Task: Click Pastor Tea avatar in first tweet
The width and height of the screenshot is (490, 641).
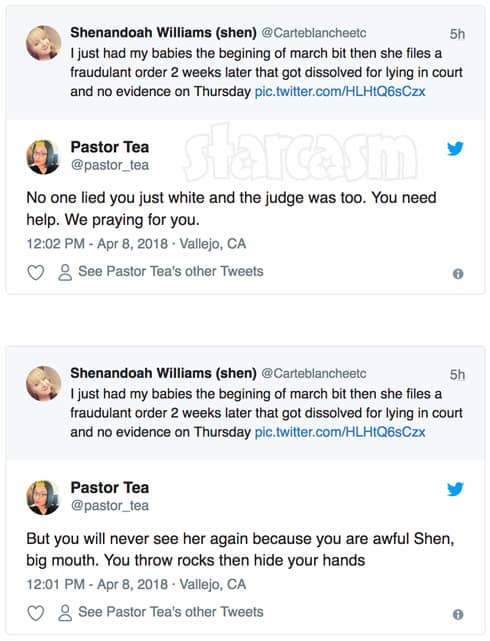Action: coord(43,157)
